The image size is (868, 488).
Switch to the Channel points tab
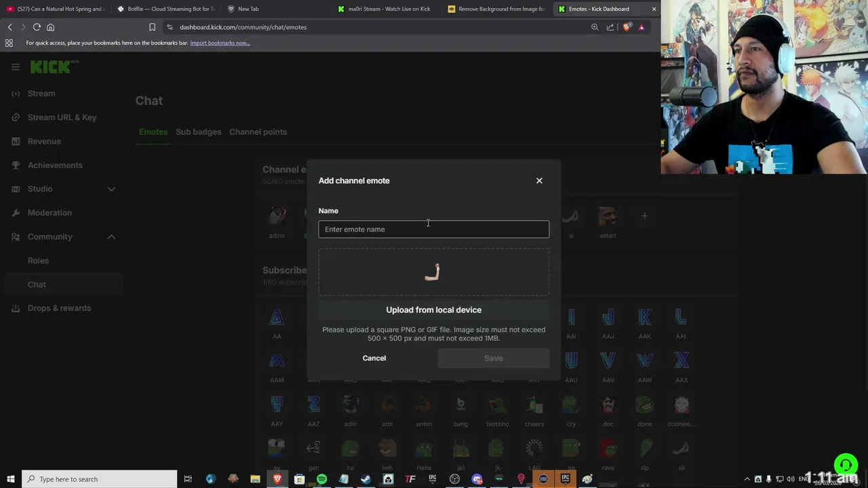[x=258, y=131]
